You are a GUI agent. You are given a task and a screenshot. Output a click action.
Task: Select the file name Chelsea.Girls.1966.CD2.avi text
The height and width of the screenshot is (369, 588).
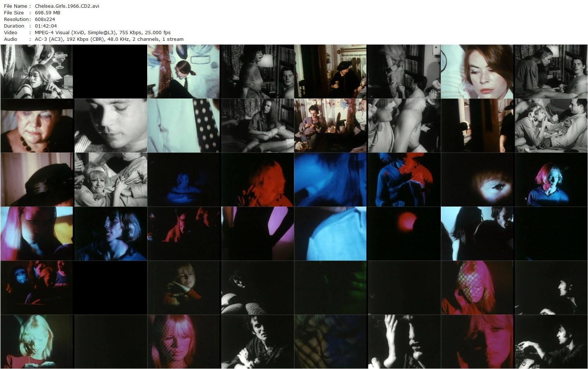click(66, 6)
